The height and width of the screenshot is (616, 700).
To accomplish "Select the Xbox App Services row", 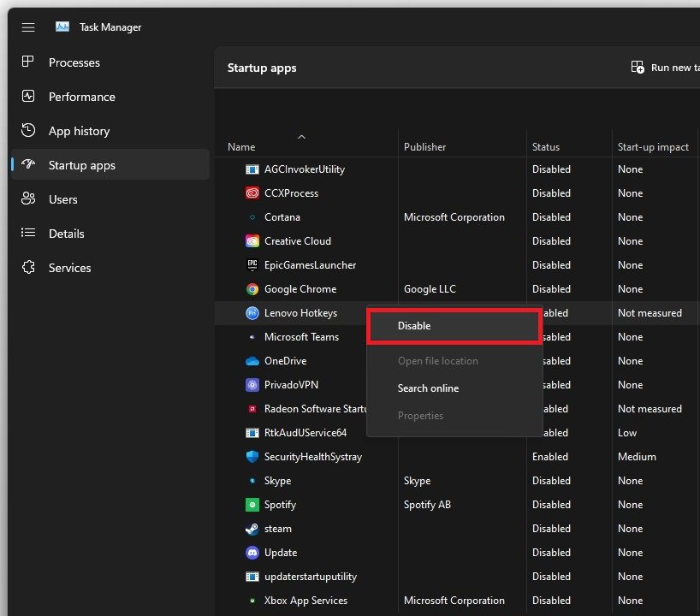I will [306, 601].
